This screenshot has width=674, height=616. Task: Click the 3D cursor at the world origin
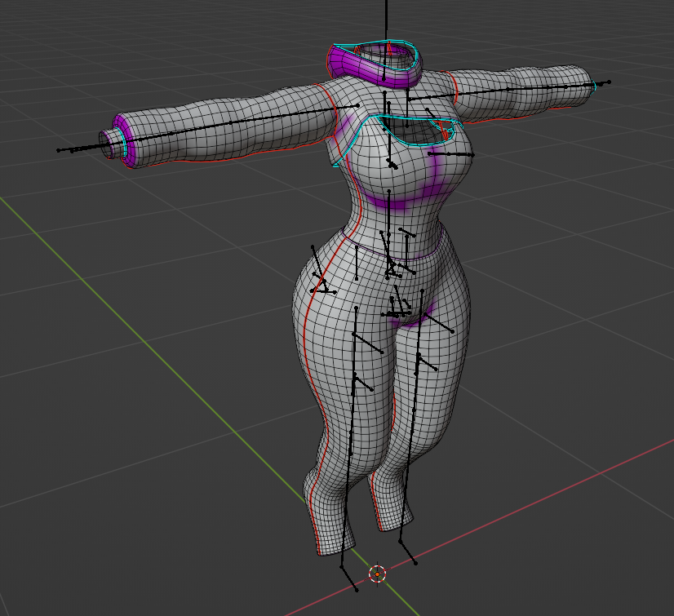click(378, 574)
